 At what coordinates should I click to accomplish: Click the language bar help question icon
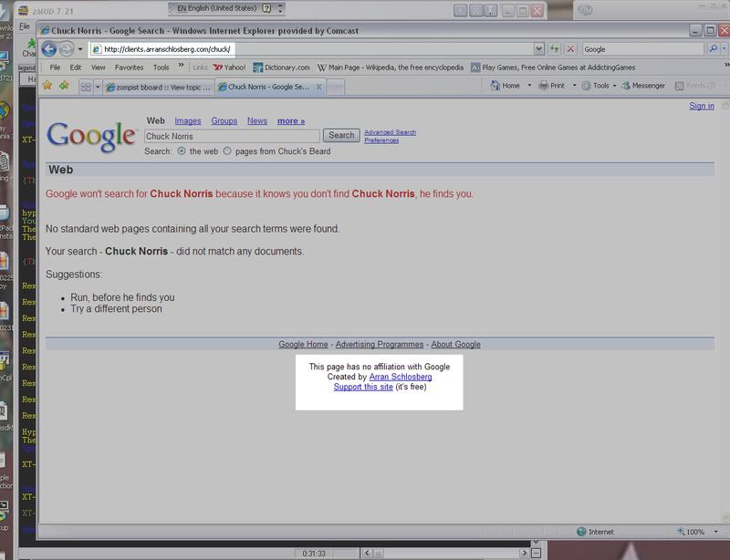click(266, 8)
